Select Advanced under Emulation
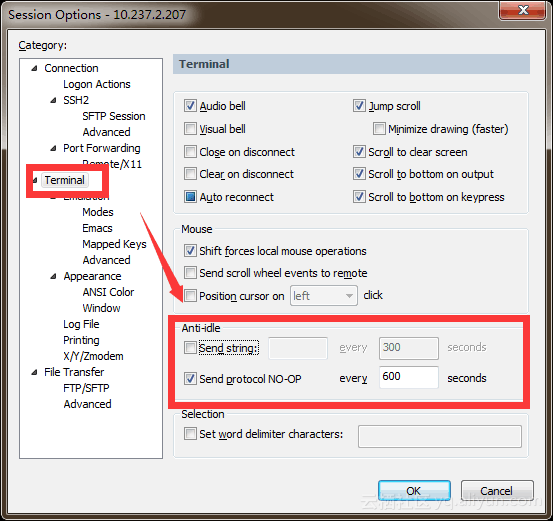This screenshot has height=521, width=553. pyautogui.click(x=106, y=260)
